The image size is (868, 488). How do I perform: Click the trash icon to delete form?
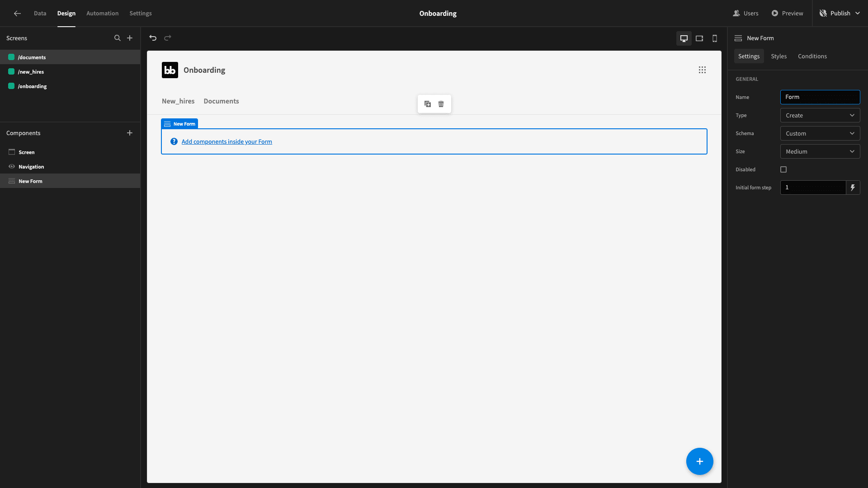[x=441, y=104]
